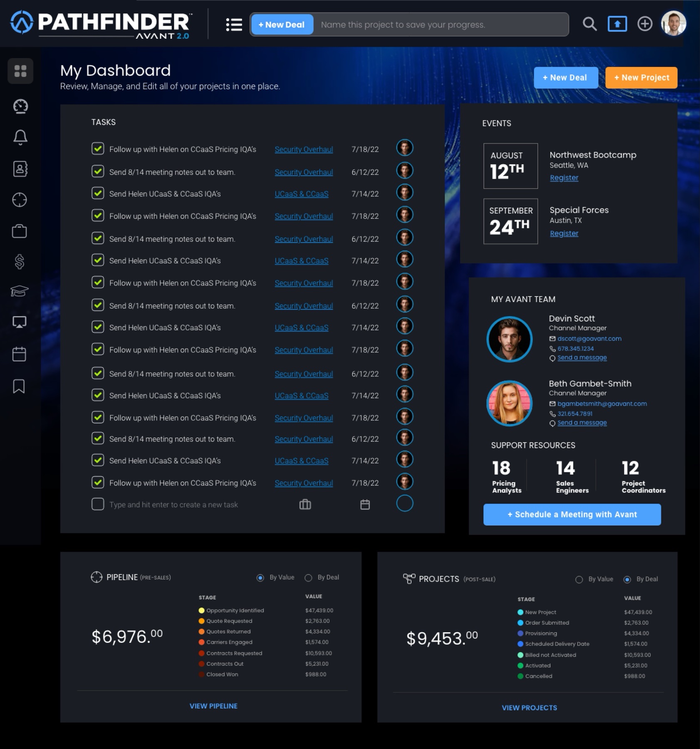Screen dimensions: 700x749
Task: Click the dashboard + New Deal button
Action: coord(566,77)
